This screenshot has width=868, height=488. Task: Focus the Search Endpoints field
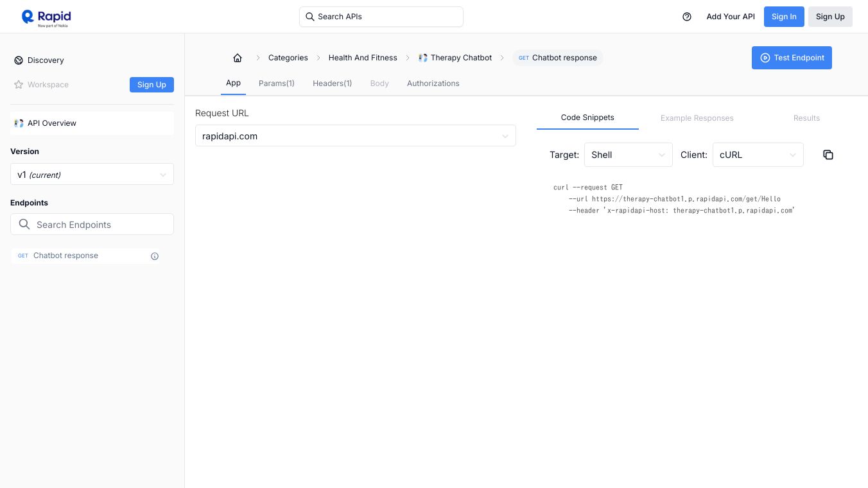pos(92,224)
